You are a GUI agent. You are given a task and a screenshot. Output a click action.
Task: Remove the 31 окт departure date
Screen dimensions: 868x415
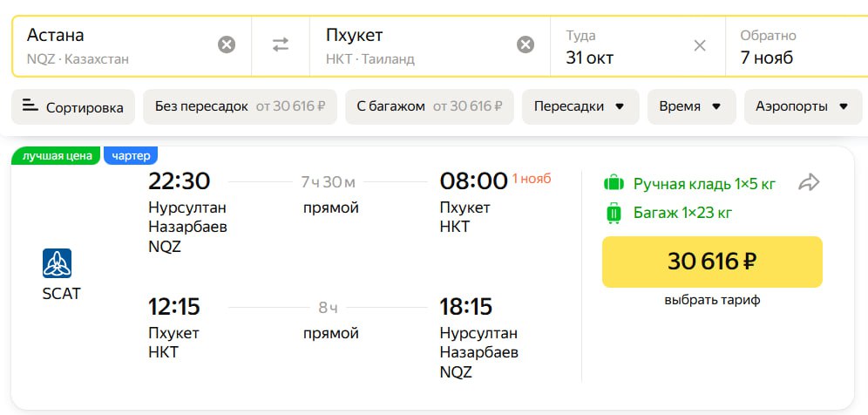click(700, 45)
